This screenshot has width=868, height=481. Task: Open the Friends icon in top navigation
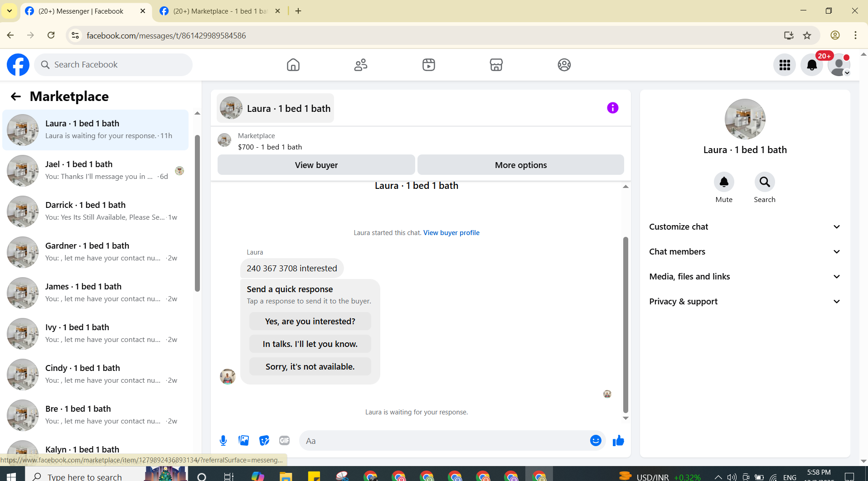[x=361, y=65]
